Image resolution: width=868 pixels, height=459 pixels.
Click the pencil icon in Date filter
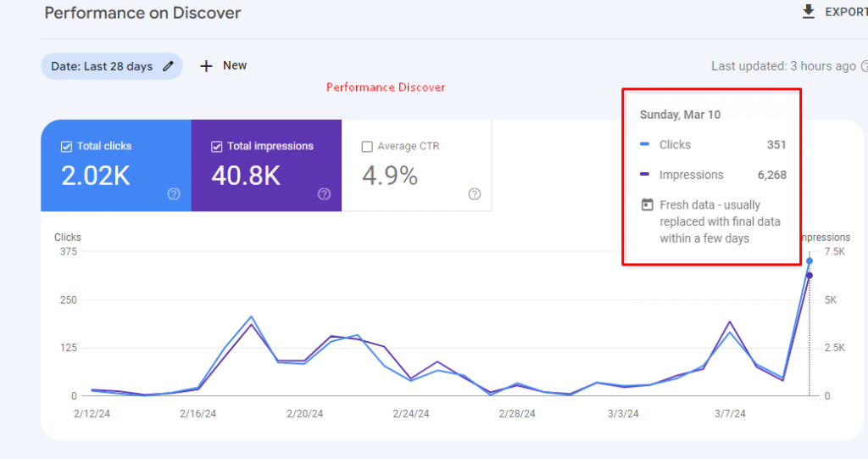[169, 66]
